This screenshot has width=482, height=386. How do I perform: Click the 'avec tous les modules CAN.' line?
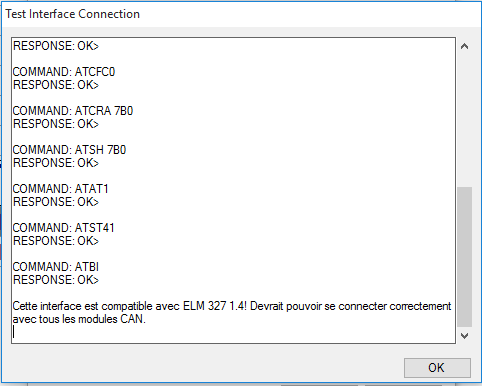pos(79,319)
